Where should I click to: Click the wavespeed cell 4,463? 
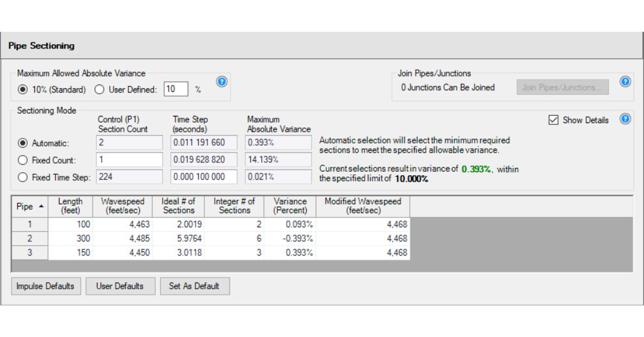click(x=123, y=224)
